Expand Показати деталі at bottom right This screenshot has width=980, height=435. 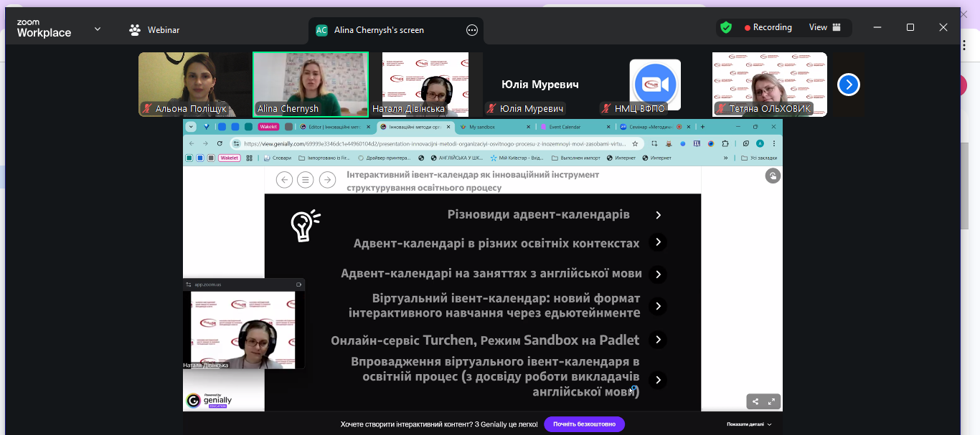pos(749,424)
